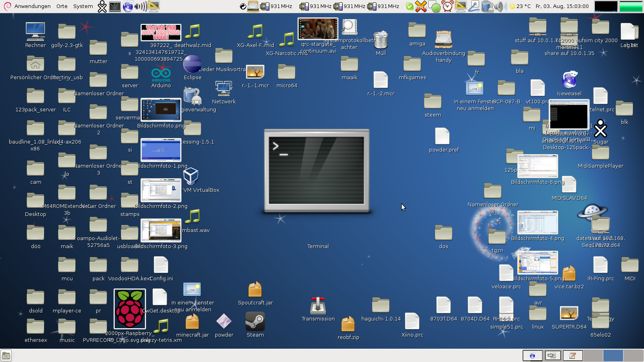Image resolution: width=644 pixels, height=362 pixels.
Task: Click the 23 °C weather applet
Action: [520, 6]
